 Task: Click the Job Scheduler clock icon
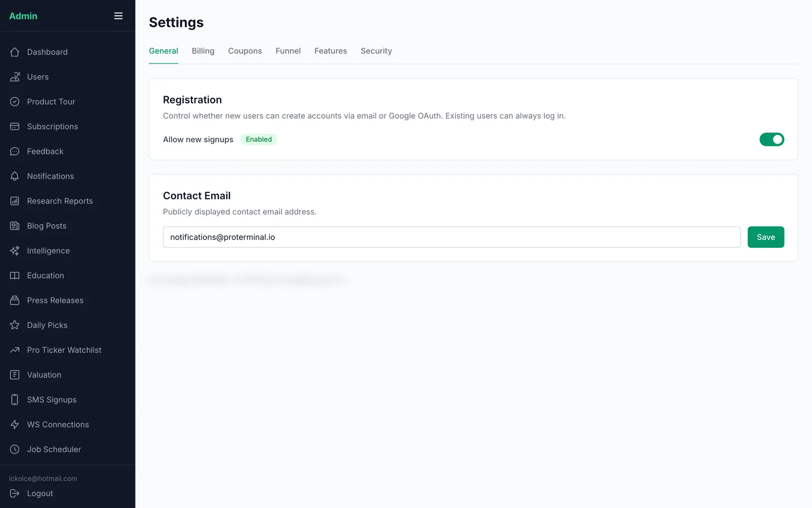15,450
